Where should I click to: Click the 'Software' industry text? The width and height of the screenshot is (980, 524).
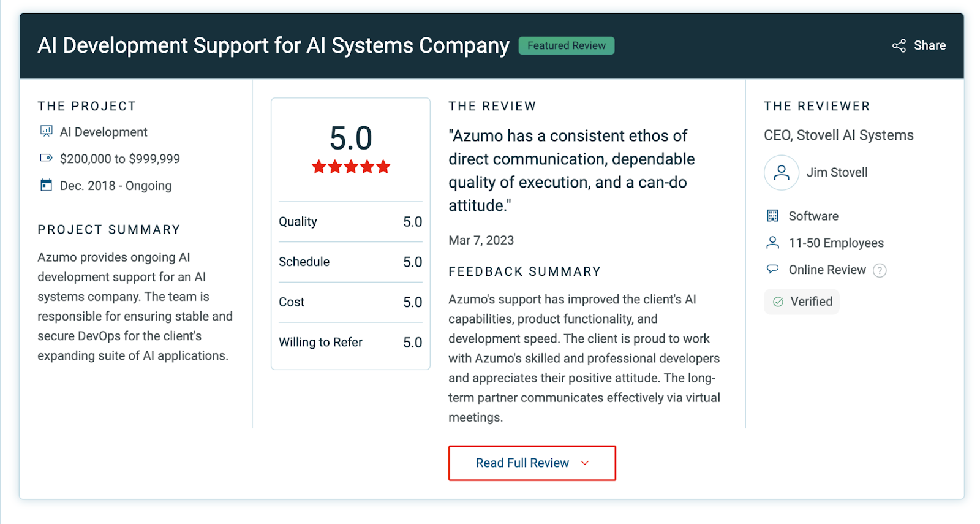[813, 216]
